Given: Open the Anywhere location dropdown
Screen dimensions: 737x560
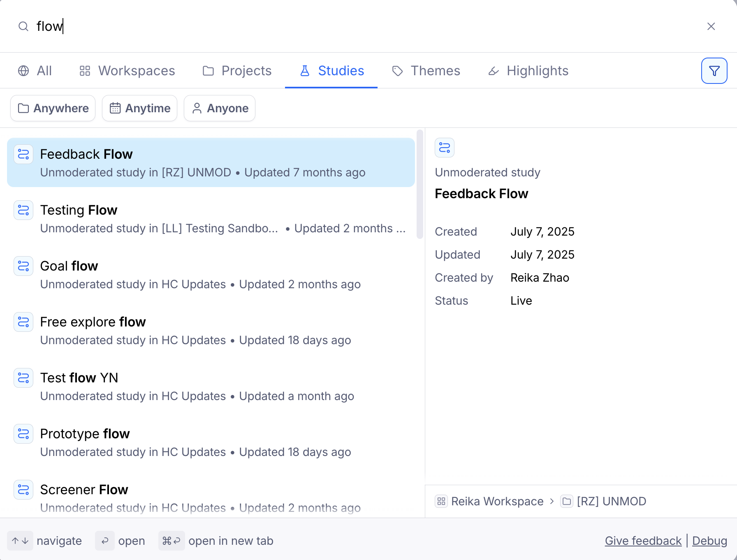Looking at the screenshot, I should pos(53,108).
